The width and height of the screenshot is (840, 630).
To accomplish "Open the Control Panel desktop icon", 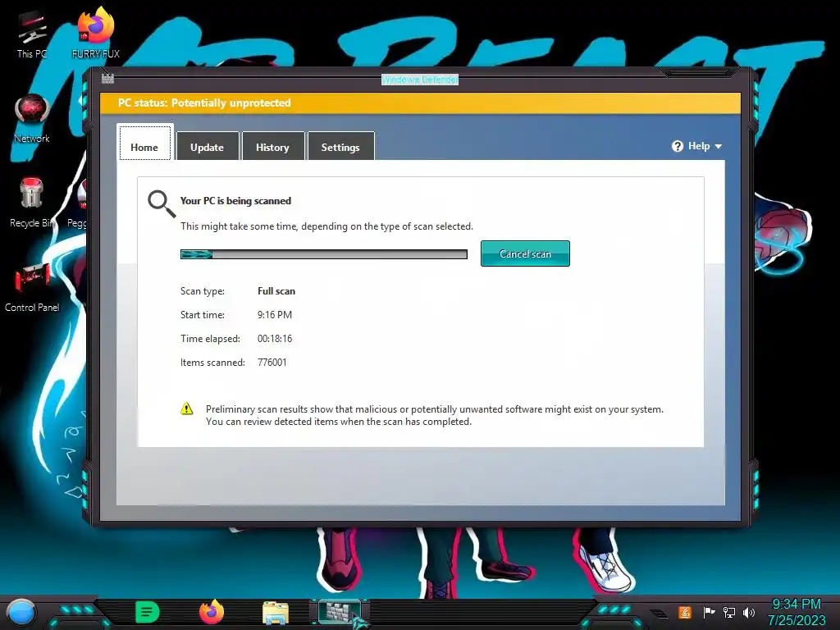I will tap(32, 286).
